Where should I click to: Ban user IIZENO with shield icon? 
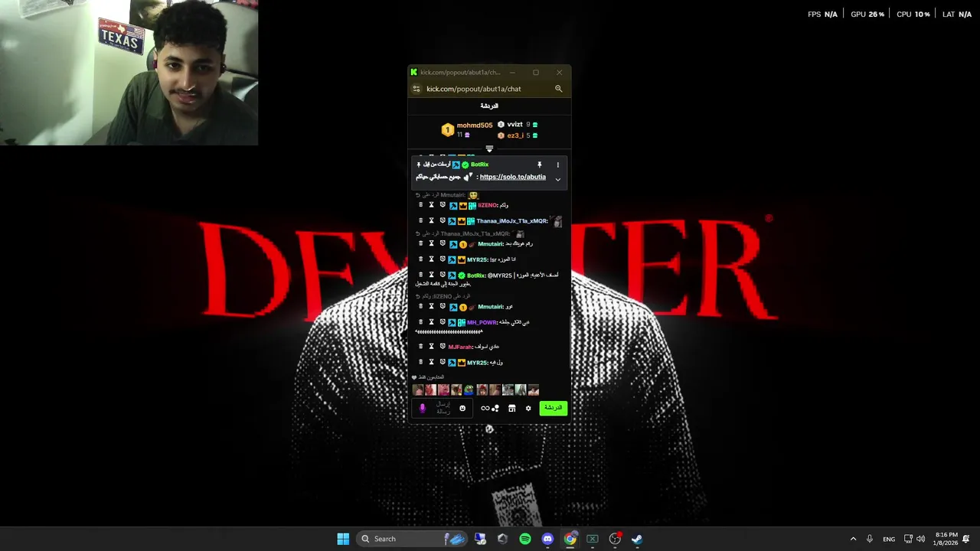pyautogui.click(x=443, y=205)
